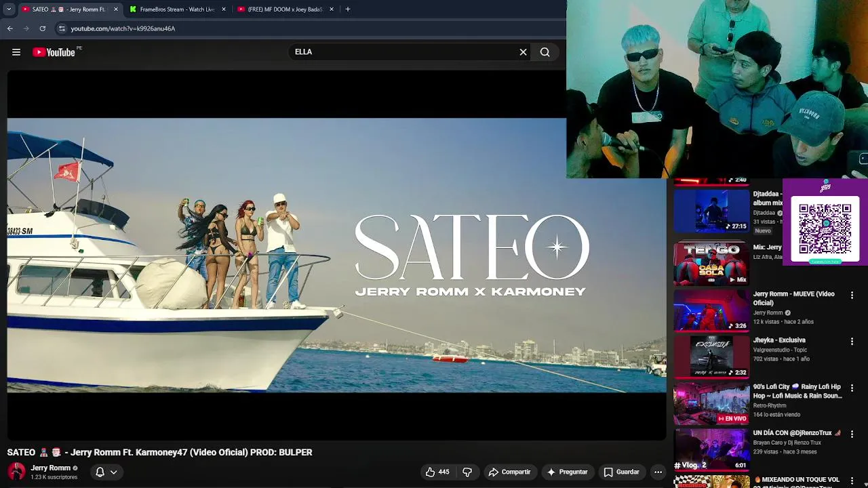Open Jerry Romm channel avatar
The image size is (868, 488).
[x=17, y=472]
